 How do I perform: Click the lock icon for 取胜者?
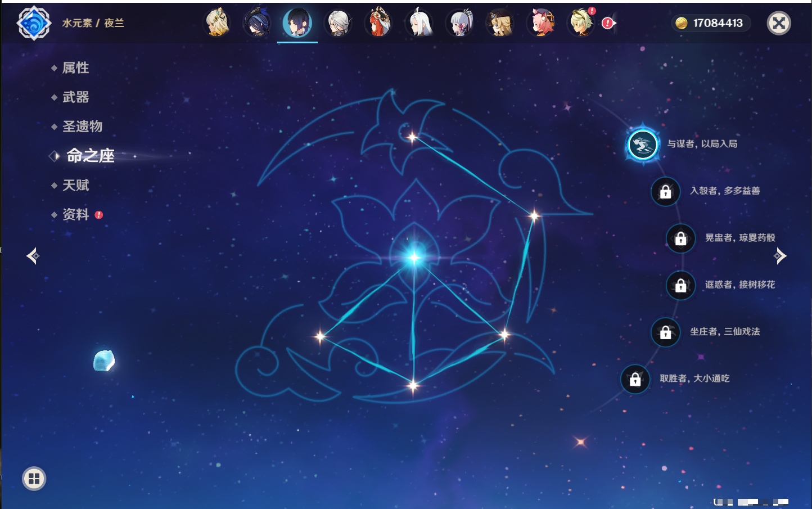(x=635, y=379)
